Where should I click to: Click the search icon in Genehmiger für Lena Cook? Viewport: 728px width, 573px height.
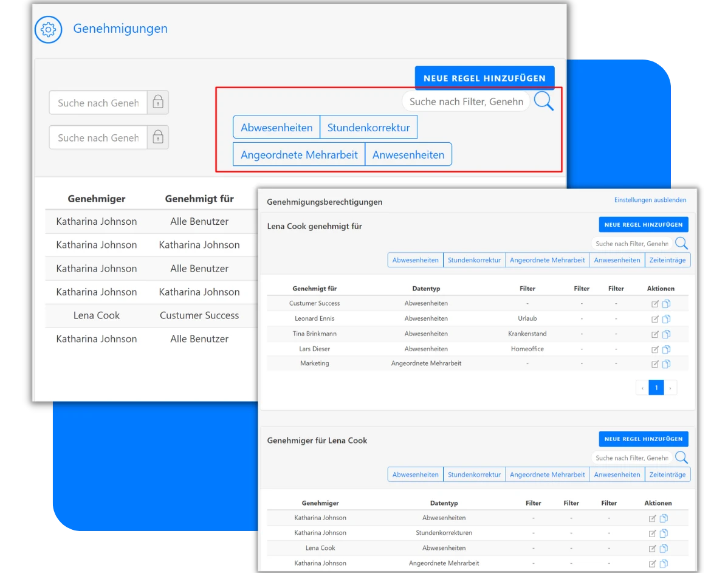click(x=681, y=458)
